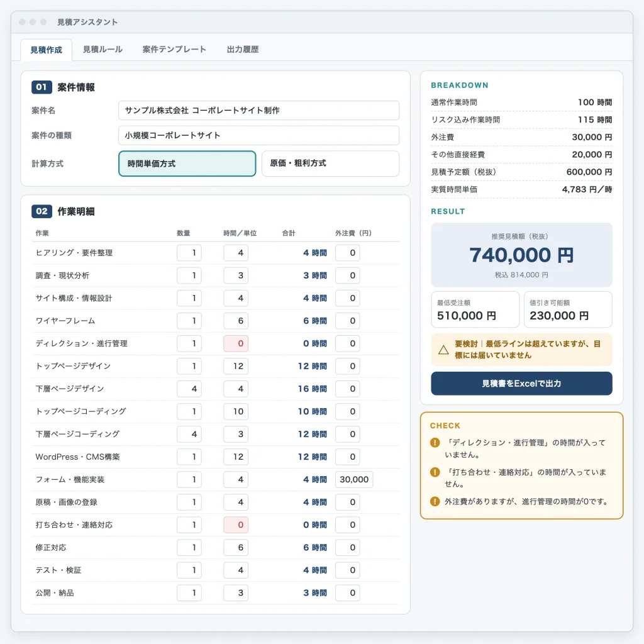
Task: Edit hours per unit for 公開・納品
Action: tap(236, 592)
